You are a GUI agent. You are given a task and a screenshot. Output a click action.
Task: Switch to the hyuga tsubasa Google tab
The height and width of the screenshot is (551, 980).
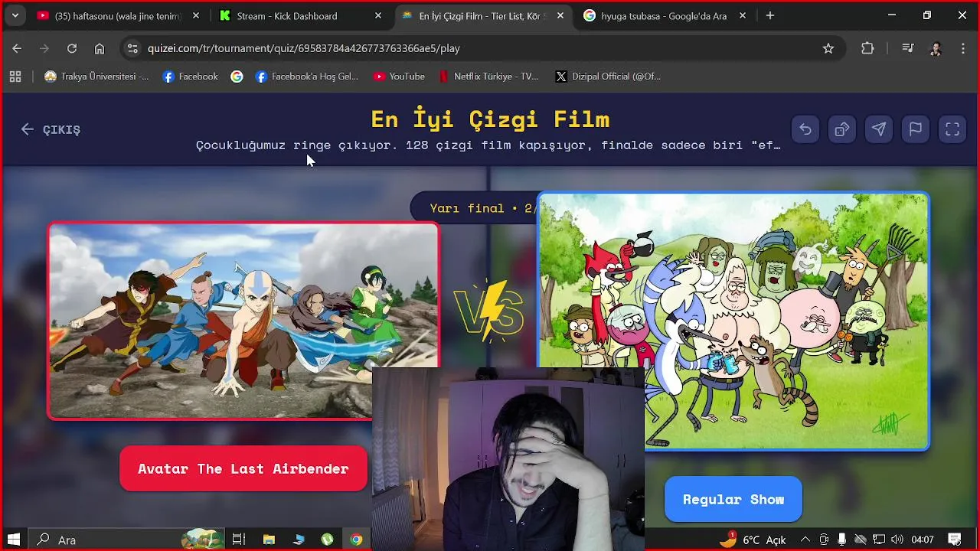663,15
